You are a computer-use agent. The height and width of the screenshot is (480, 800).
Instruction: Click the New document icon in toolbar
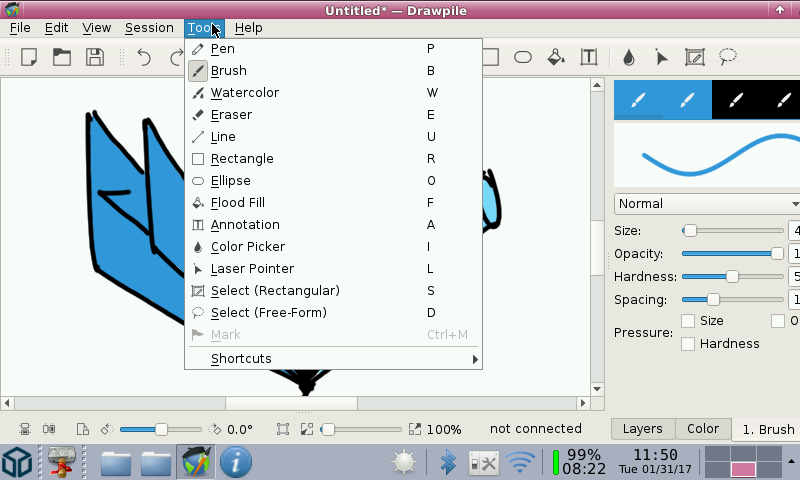pyautogui.click(x=29, y=57)
